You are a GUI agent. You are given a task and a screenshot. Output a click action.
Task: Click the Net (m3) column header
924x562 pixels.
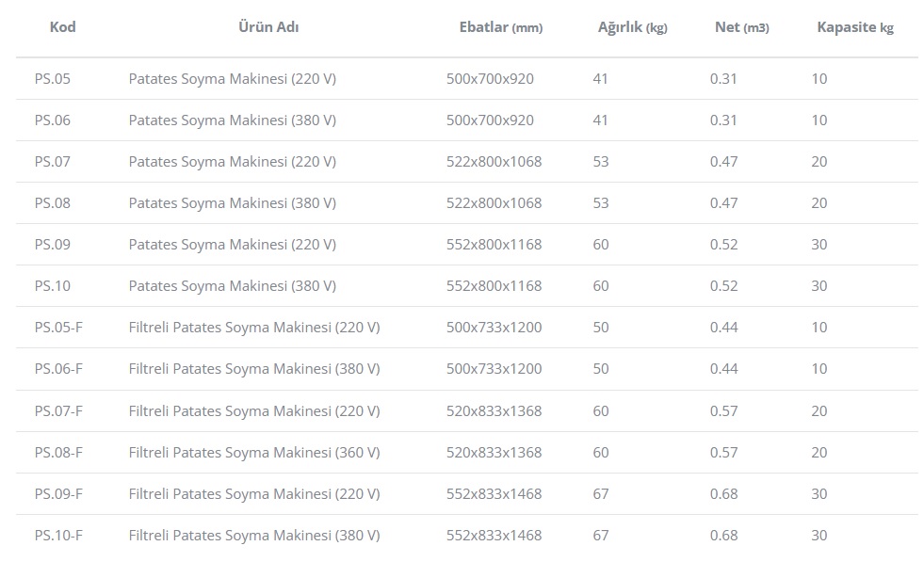(741, 27)
